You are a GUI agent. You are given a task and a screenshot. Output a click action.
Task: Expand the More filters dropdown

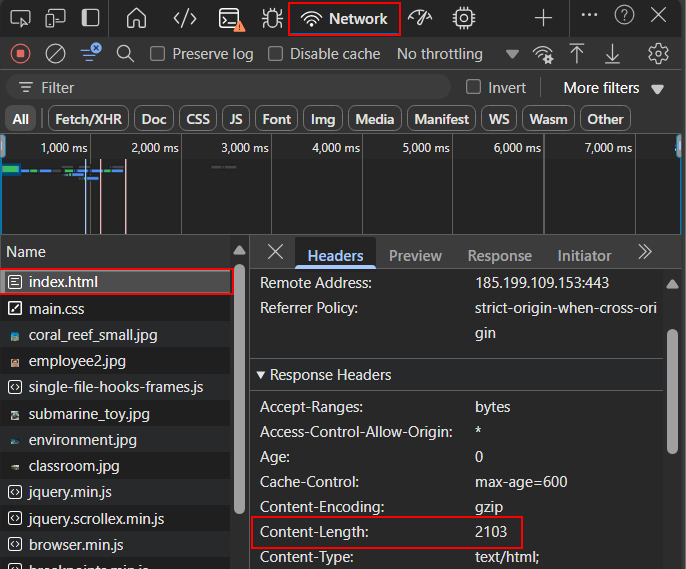613,88
